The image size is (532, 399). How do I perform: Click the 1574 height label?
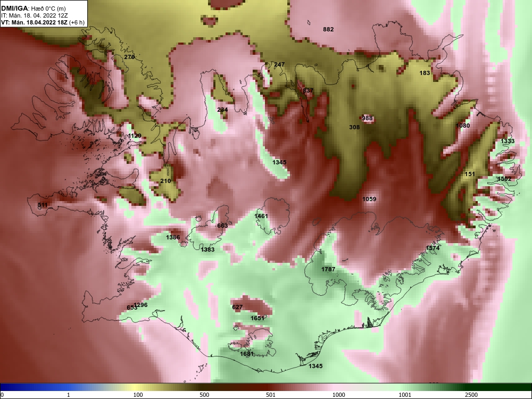click(432, 248)
